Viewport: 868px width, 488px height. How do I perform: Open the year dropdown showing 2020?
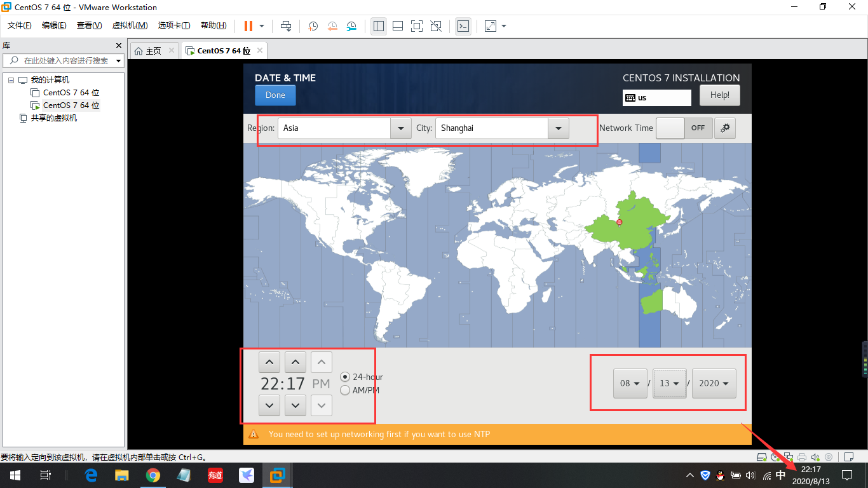click(714, 383)
